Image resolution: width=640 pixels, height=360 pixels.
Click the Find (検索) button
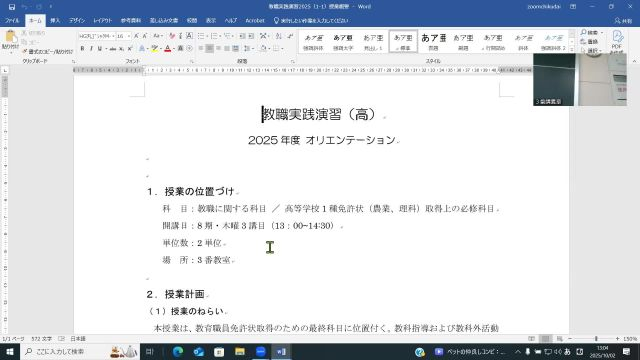pos(589,32)
